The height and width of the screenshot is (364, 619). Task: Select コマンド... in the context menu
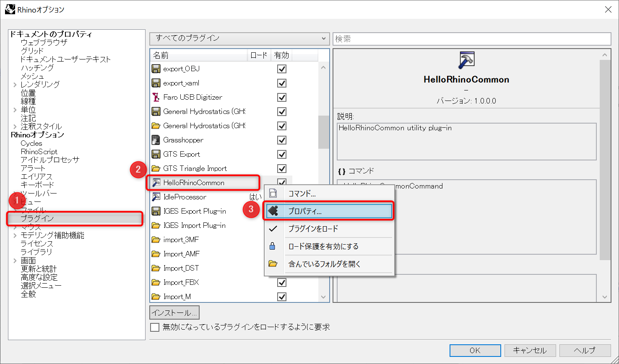tap(329, 194)
